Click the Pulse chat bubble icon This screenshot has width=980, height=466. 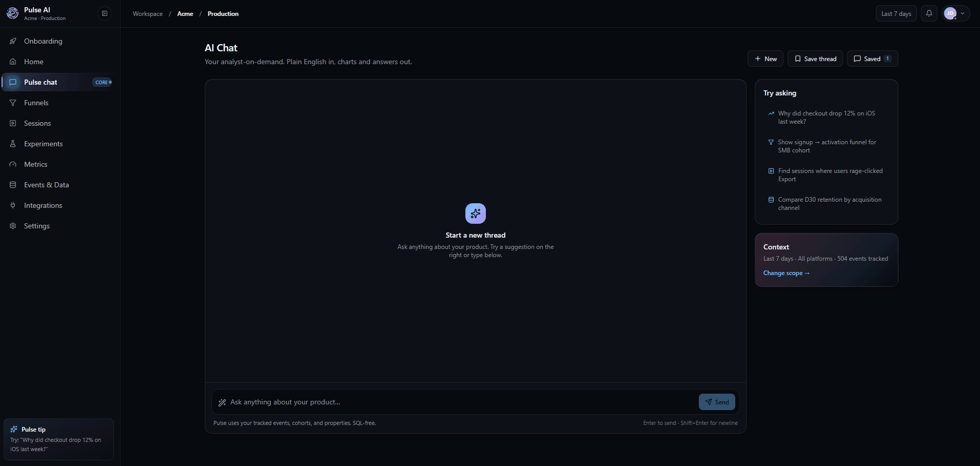tap(13, 82)
